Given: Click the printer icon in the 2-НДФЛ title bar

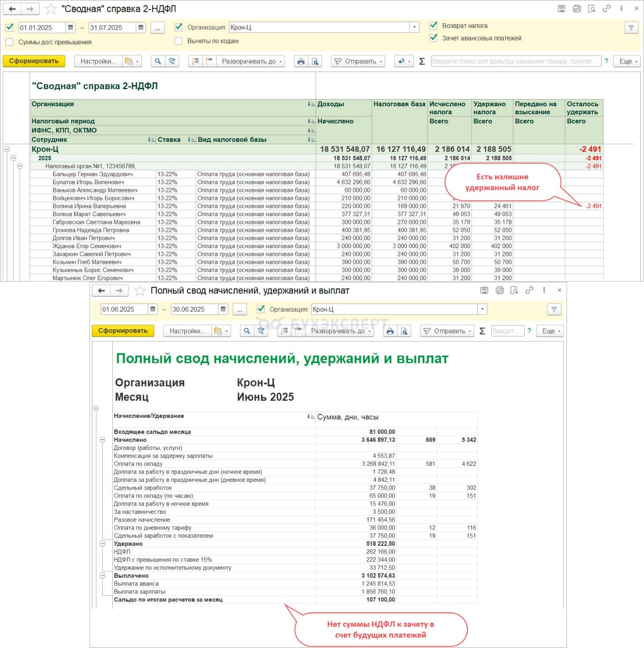Looking at the screenshot, I should tap(576, 9).
